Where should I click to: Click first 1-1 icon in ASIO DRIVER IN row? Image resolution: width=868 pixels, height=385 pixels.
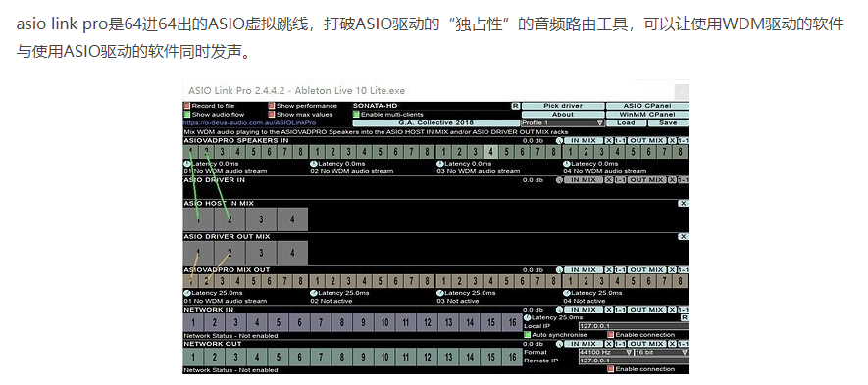[x=620, y=180]
